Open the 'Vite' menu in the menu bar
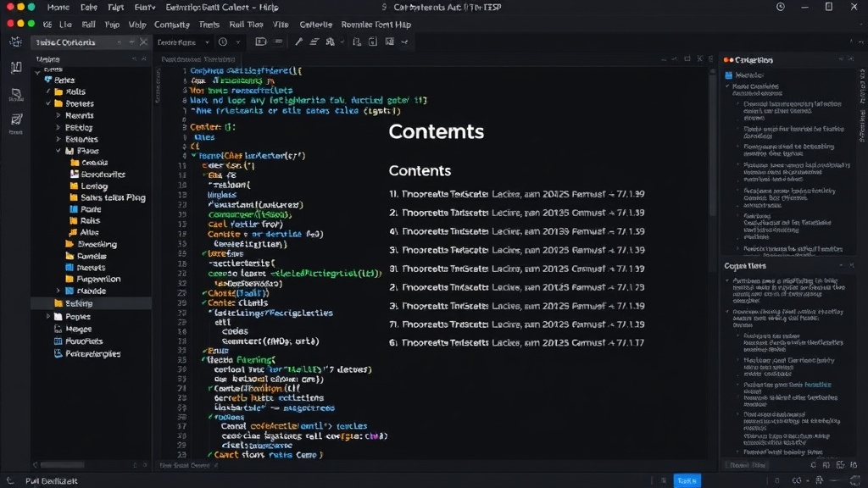Screen dimensions: 868x488 pyautogui.click(x=281, y=25)
